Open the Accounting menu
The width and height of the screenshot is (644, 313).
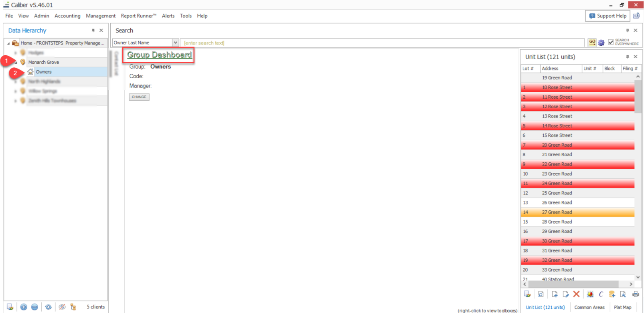pos(67,16)
